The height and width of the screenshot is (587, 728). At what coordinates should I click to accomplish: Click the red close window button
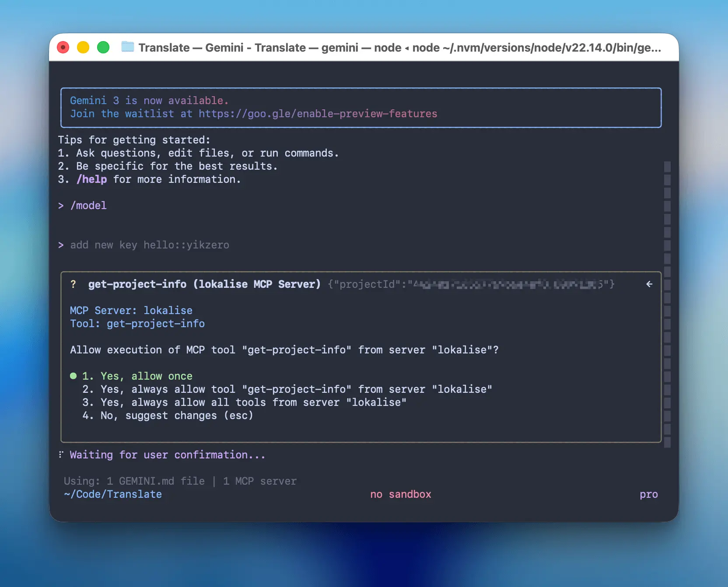(x=63, y=47)
